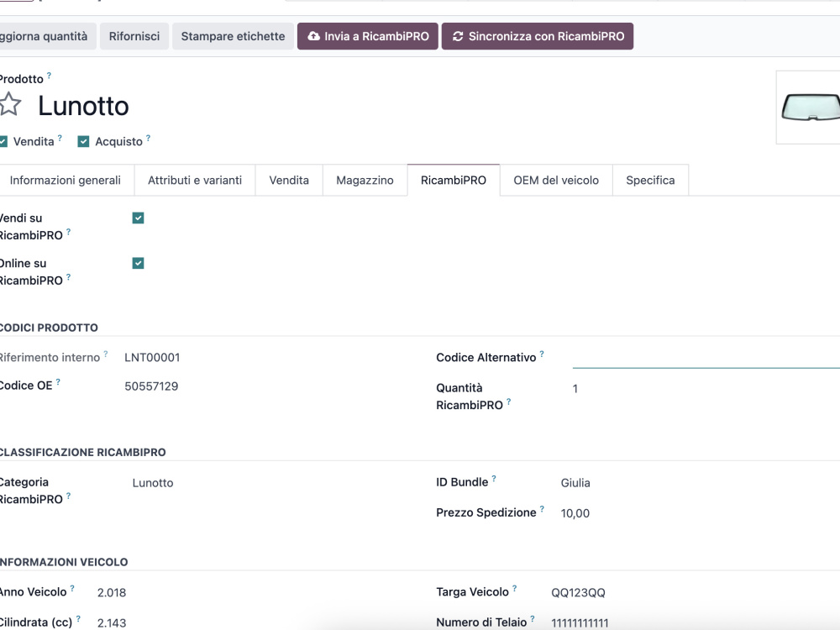Open help tooltip next to Prezzo Spedizione
Image resolution: width=840 pixels, height=630 pixels.
tap(542, 509)
